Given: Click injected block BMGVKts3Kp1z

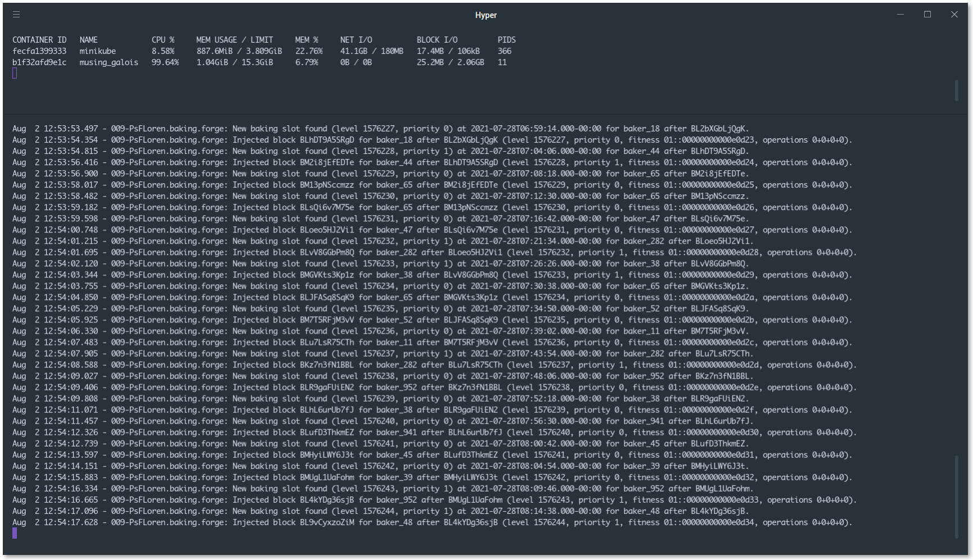Looking at the screenshot, I should click(327, 275).
